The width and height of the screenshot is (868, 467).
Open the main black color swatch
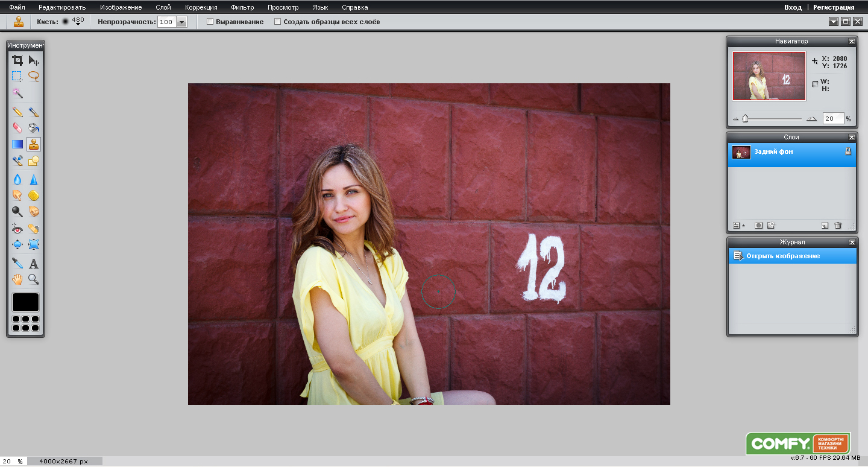pos(25,302)
